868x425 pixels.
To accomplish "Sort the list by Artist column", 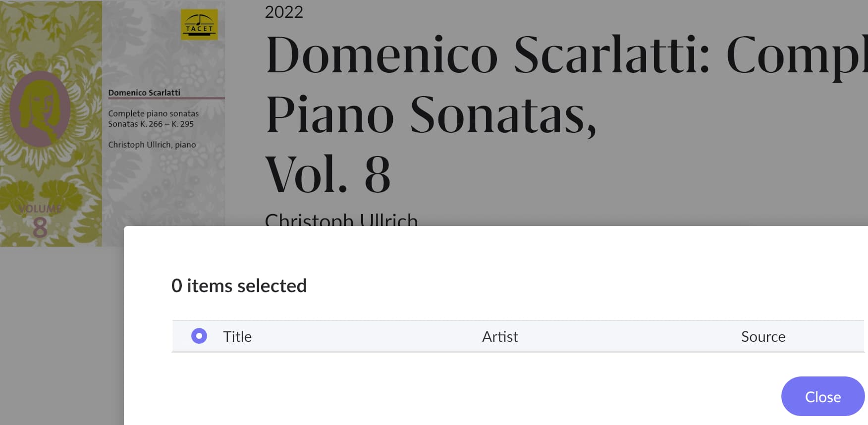I will (x=500, y=336).
